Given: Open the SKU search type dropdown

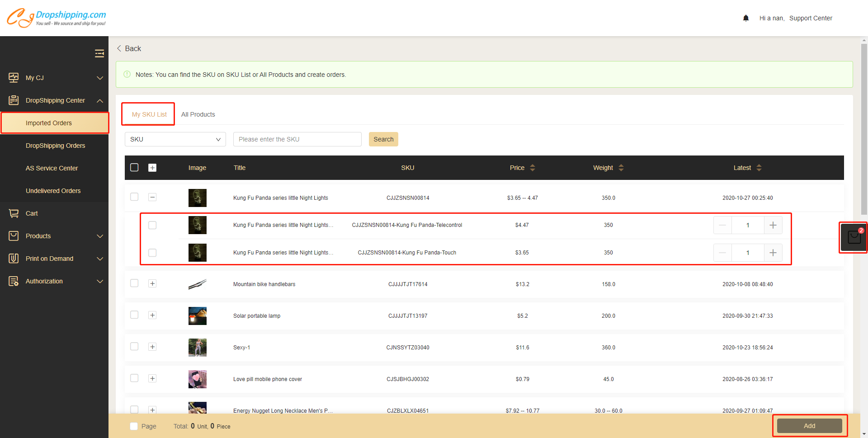Looking at the screenshot, I should click(175, 139).
